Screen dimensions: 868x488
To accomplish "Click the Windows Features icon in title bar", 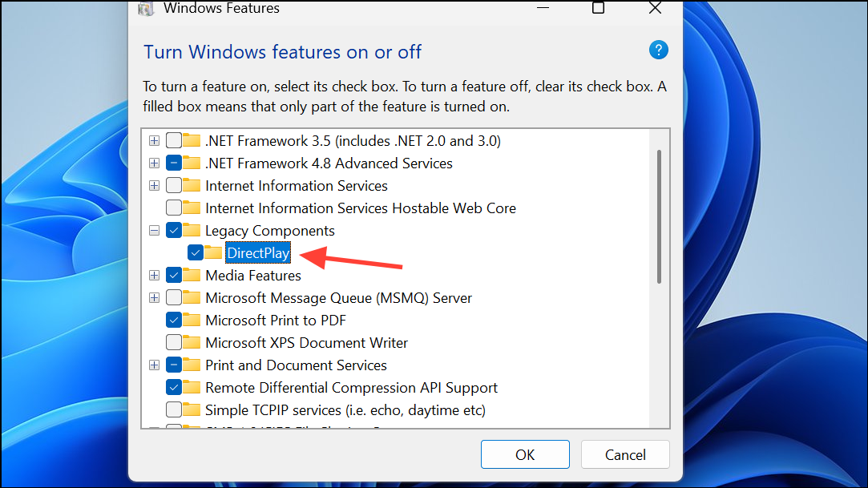I will tap(146, 9).
